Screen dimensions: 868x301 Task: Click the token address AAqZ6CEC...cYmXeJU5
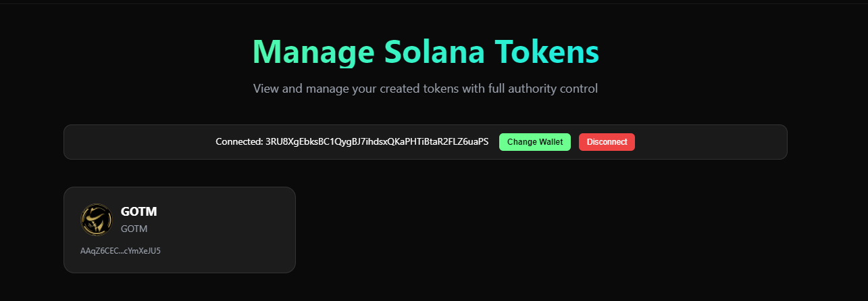[120, 251]
